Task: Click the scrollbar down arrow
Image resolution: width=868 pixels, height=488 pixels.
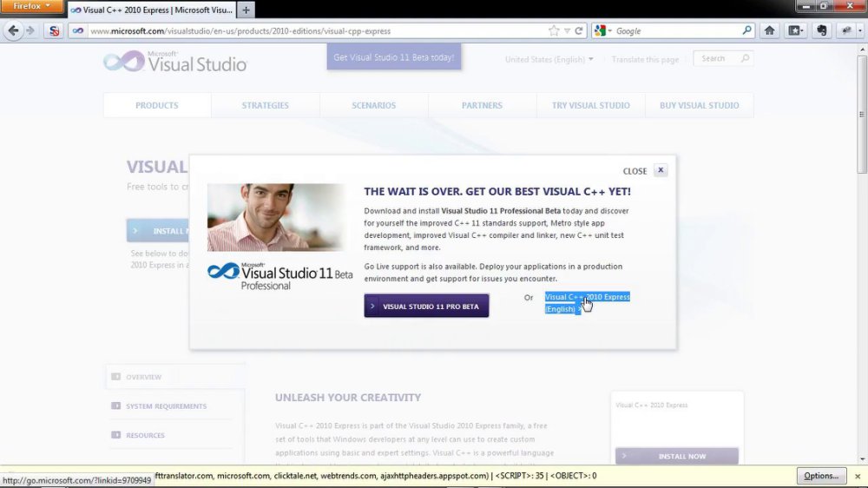Action: click(863, 459)
